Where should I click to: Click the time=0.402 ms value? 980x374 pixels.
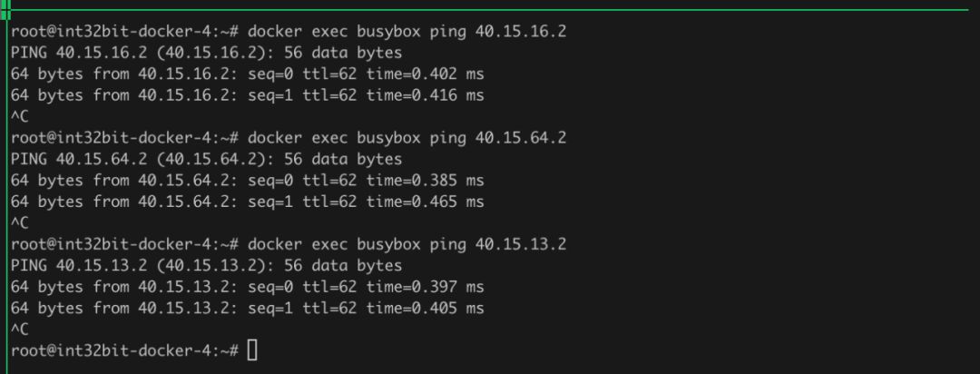click(425, 74)
